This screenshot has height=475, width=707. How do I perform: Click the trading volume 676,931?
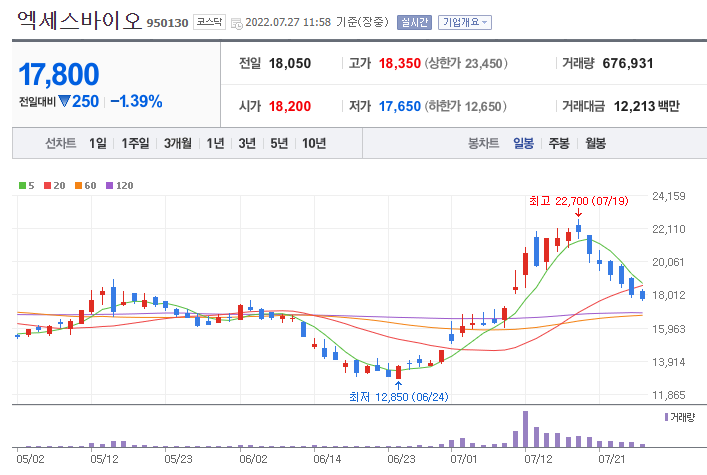[628, 64]
